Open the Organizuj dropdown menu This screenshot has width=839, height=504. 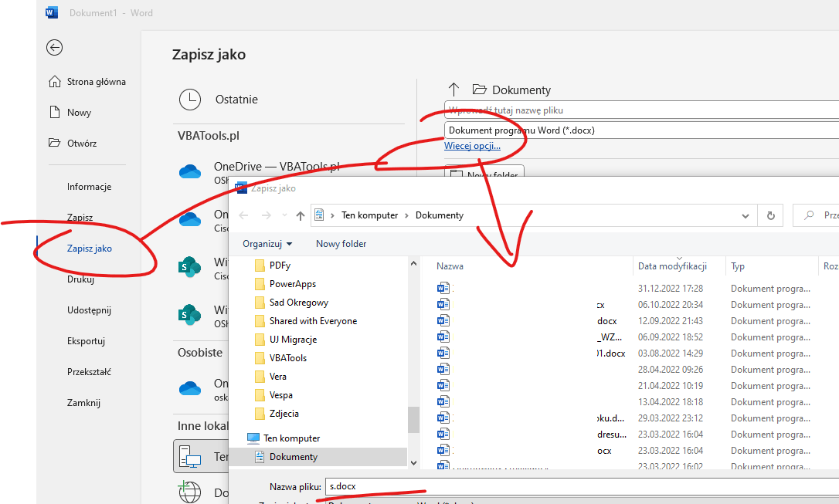click(x=267, y=244)
